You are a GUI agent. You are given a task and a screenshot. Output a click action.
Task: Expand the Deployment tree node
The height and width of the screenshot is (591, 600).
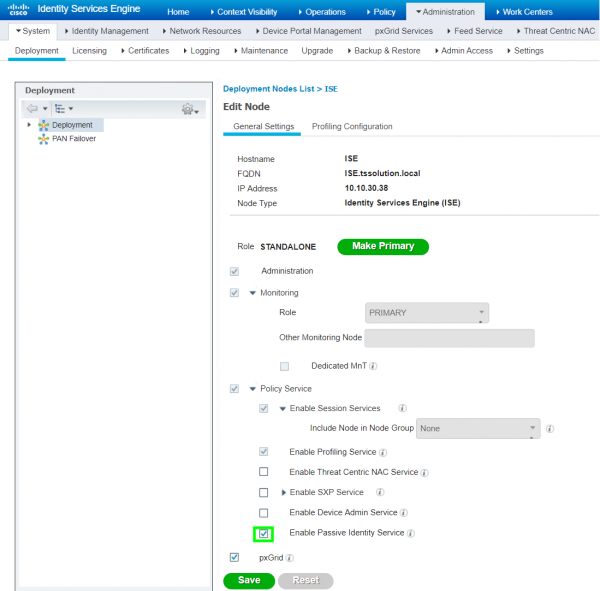pyautogui.click(x=29, y=125)
